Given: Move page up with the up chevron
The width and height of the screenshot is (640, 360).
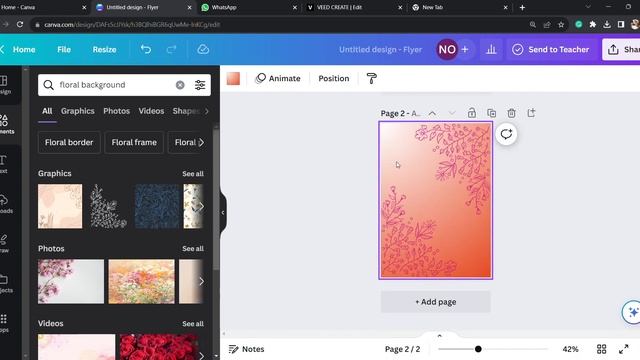Looking at the screenshot, I should [x=432, y=113].
